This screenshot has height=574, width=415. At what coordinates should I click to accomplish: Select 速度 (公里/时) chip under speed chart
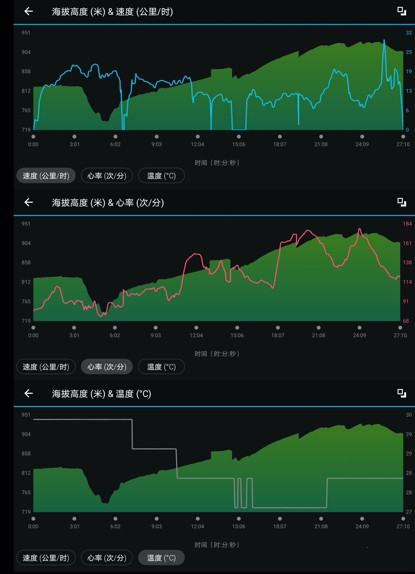(x=46, y=176)
